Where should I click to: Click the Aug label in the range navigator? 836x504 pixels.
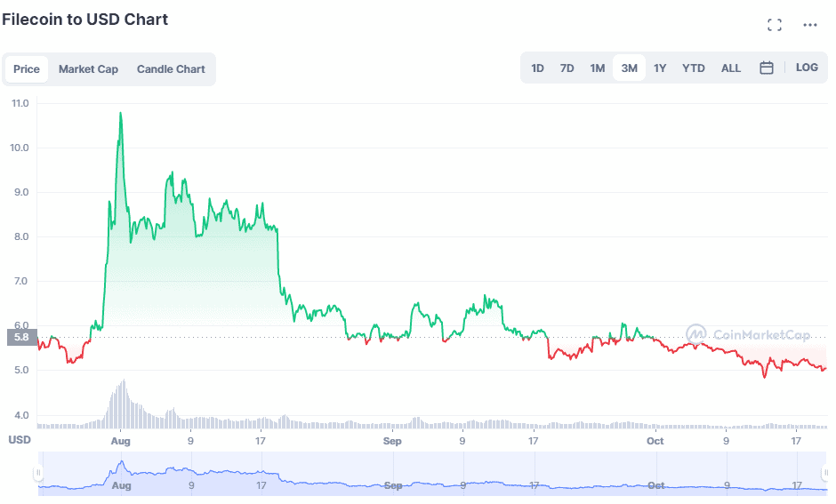pos(122,486)
